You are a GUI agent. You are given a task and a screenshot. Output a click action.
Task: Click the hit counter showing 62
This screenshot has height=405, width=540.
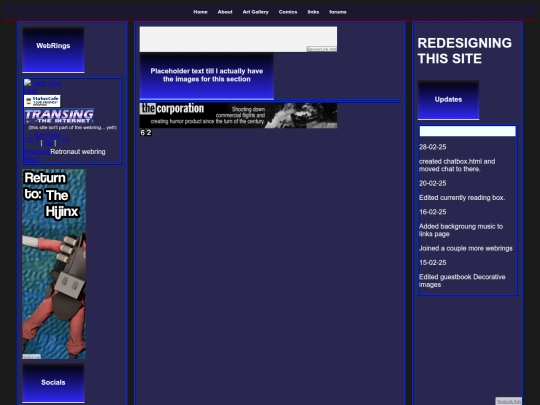pos(146,132)
